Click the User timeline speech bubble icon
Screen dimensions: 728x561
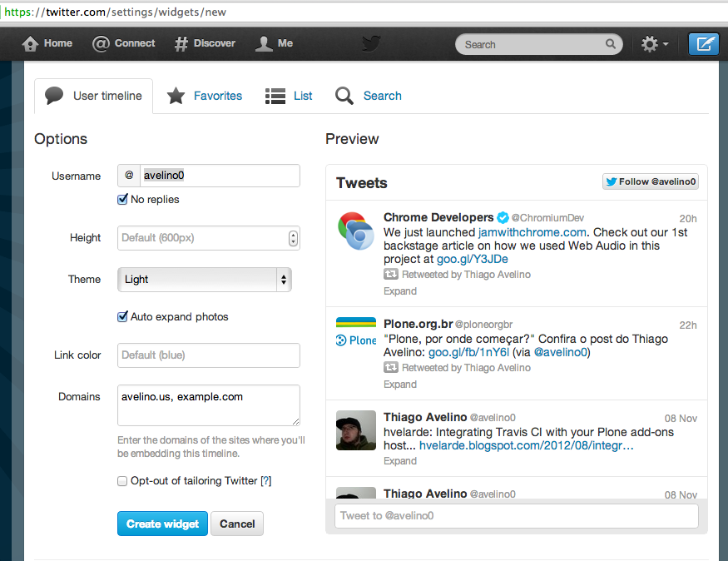(54, 96)
